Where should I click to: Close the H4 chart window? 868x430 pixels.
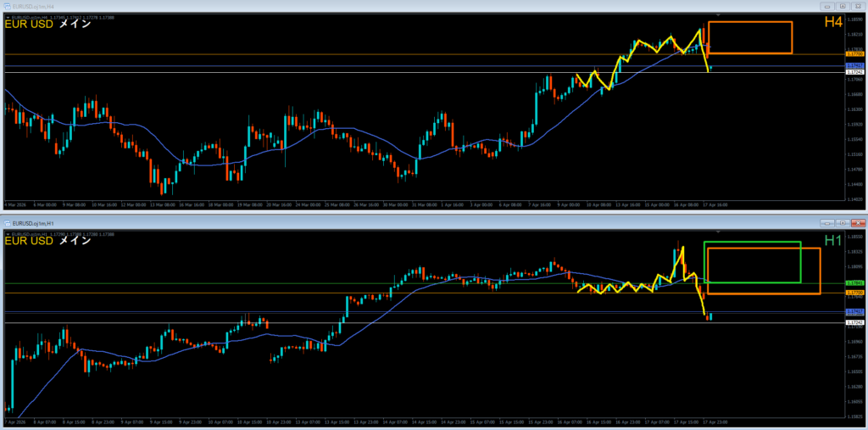(856, 5)
